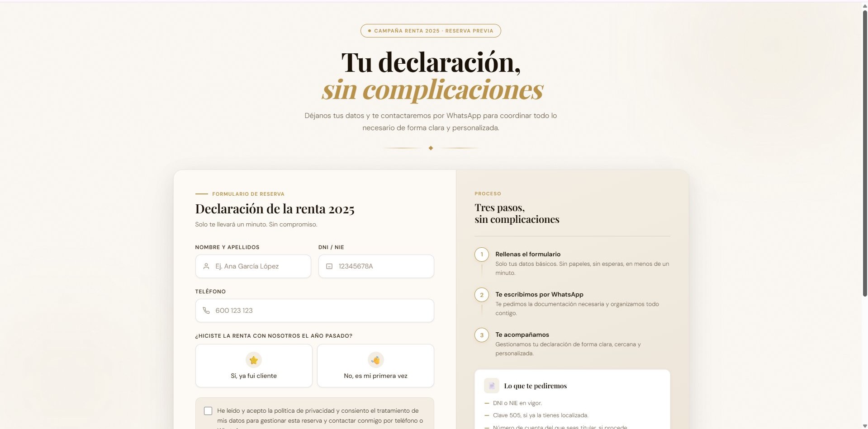The height and width of the screenshot is (429, 868).
Task: Click the 'Campaña Renta 2025 · Reserva previa' badge
Action: click(x=431, y=31)
